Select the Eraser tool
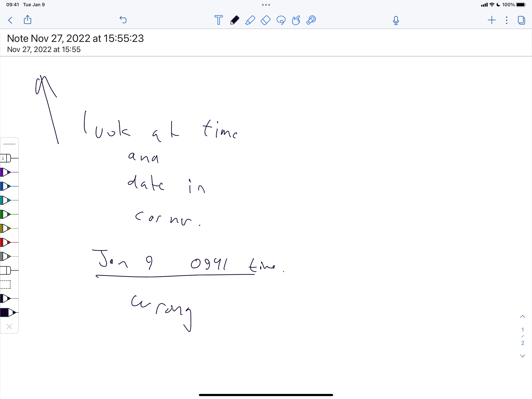This screenshot has height=399, width=532. click(266, 20)
